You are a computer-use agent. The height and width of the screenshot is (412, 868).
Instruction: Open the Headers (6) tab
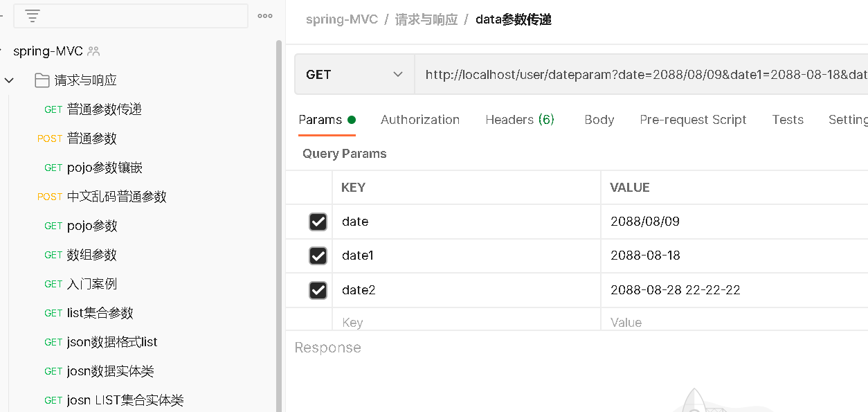click(520, 120)
